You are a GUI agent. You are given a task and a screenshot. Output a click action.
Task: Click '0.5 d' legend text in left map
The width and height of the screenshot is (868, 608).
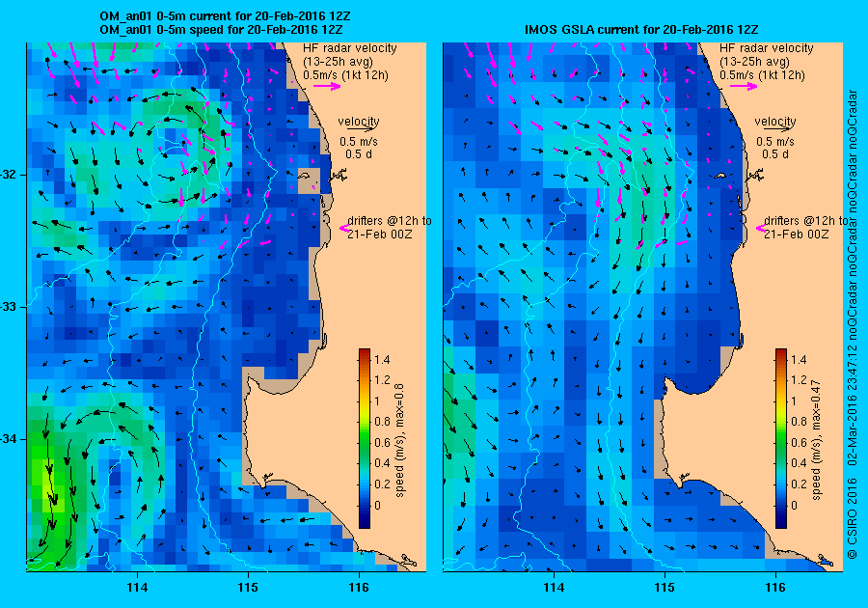point(359,154)
